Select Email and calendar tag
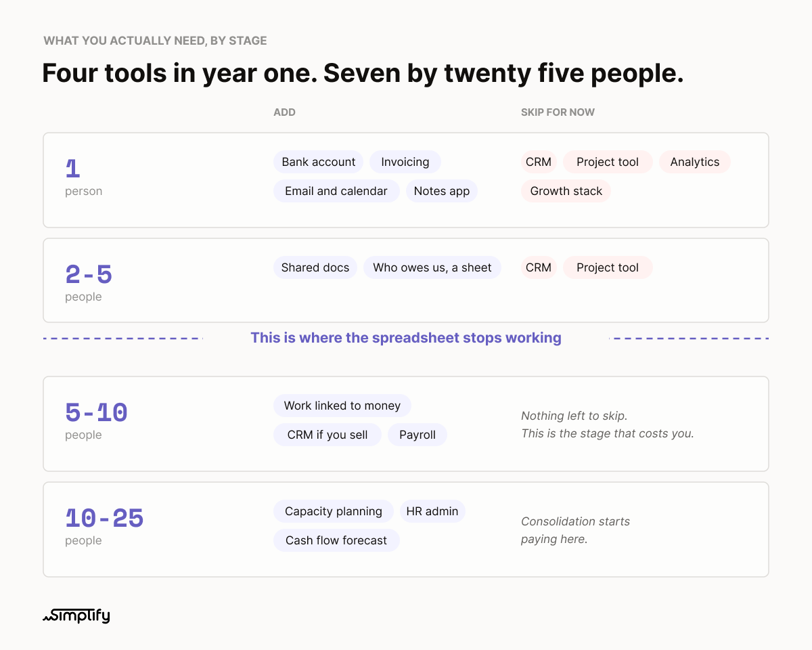The height and width of the screenshot is (650, 812). click(336, 191)
